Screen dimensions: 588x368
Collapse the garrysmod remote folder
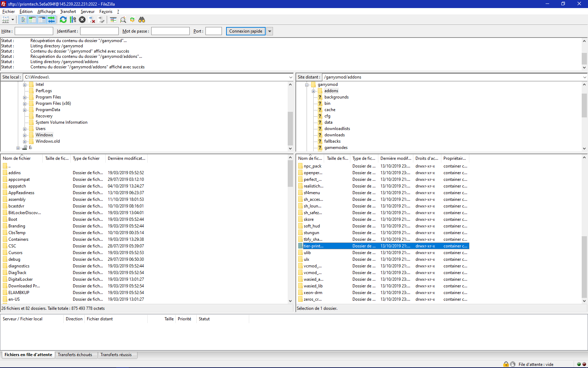pos(307,85)
